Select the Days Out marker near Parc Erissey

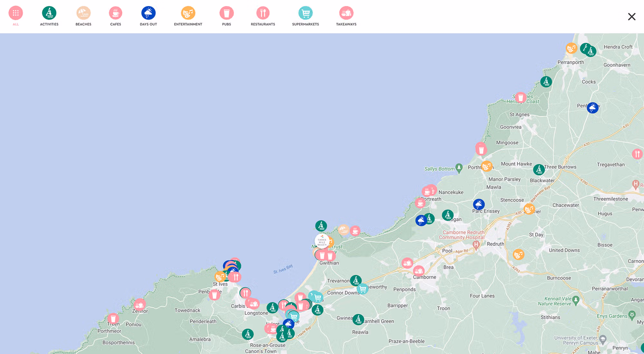coord(478,205)
